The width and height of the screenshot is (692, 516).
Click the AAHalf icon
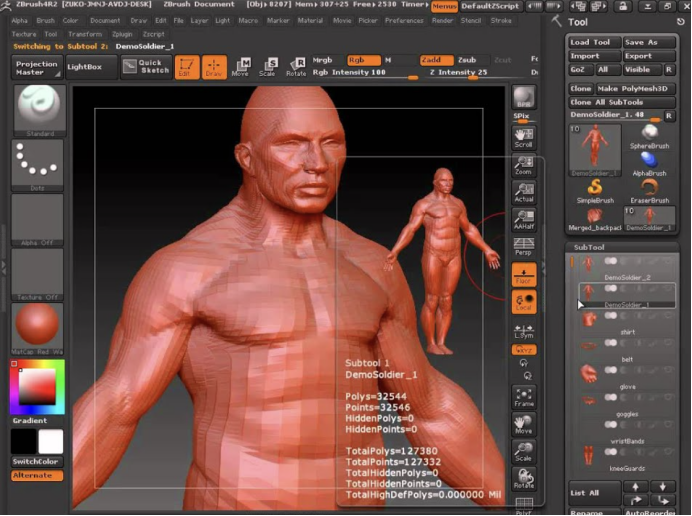tap(524, 220)
